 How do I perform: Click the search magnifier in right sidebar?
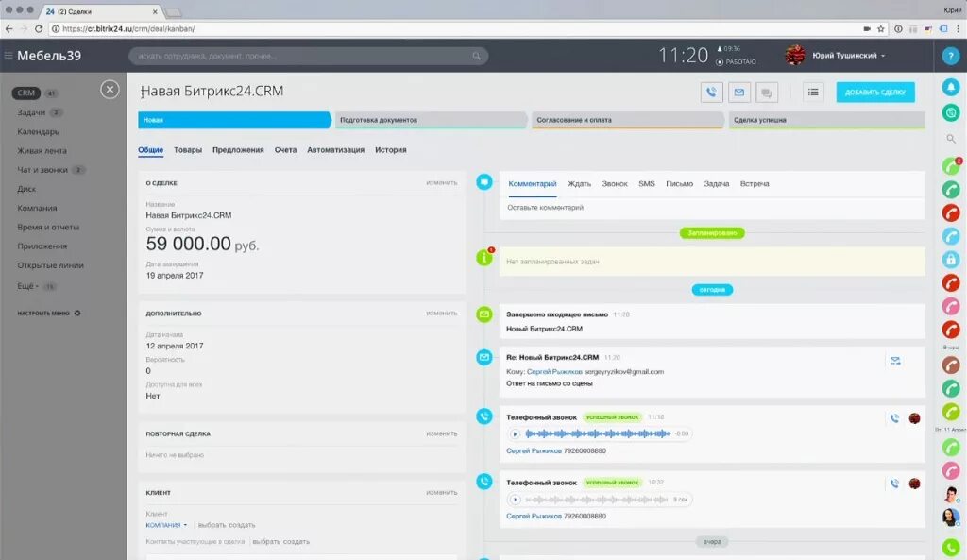coord(950,139)
